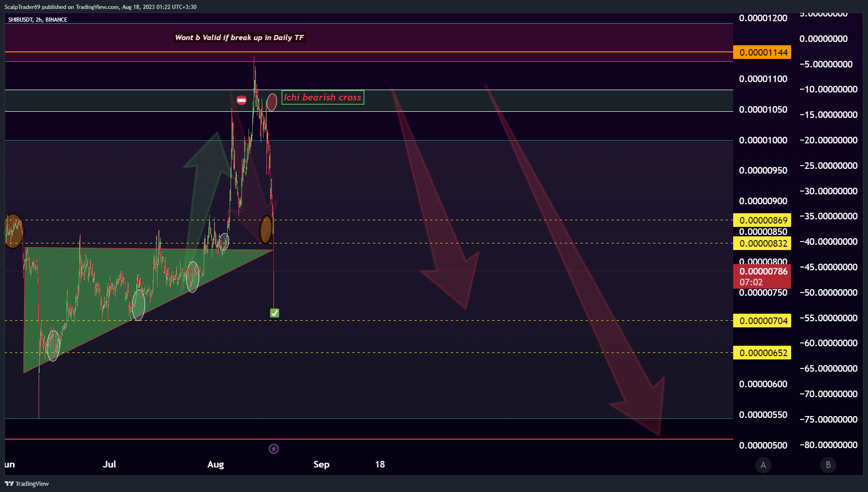This screenshot has width=868, height=492.
Task: Click the TradingView logo at bottom left
Action: pos(27,484)
